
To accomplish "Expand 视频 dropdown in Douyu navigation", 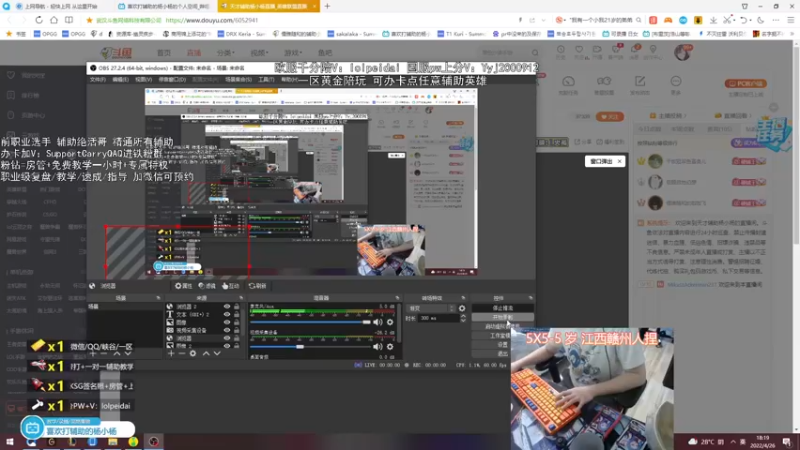I will tap(259, 53).
